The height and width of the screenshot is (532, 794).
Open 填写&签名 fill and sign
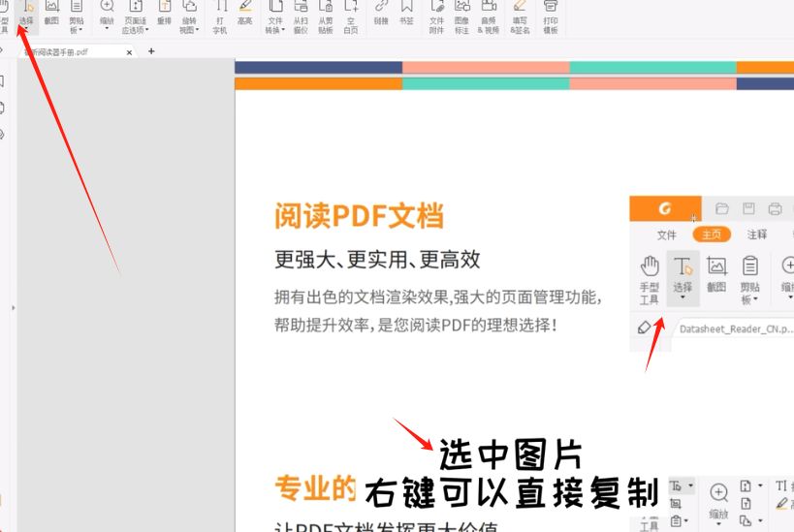520,16
